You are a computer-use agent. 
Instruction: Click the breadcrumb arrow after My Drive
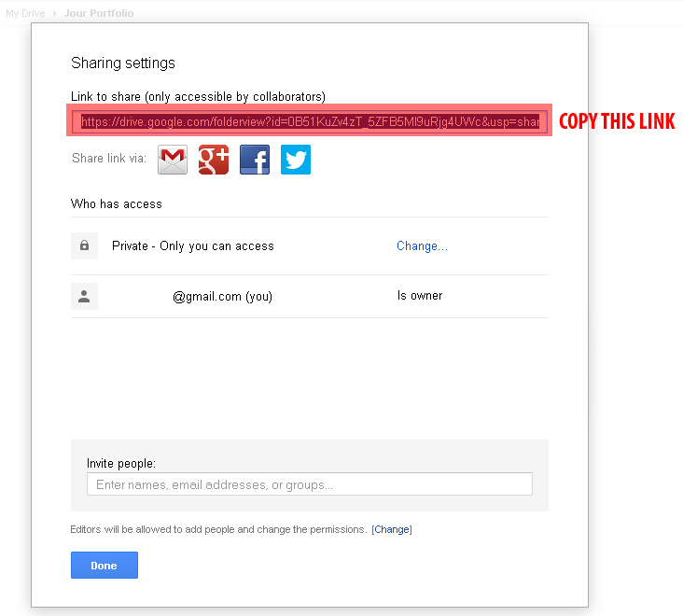[x=54, y=14]
